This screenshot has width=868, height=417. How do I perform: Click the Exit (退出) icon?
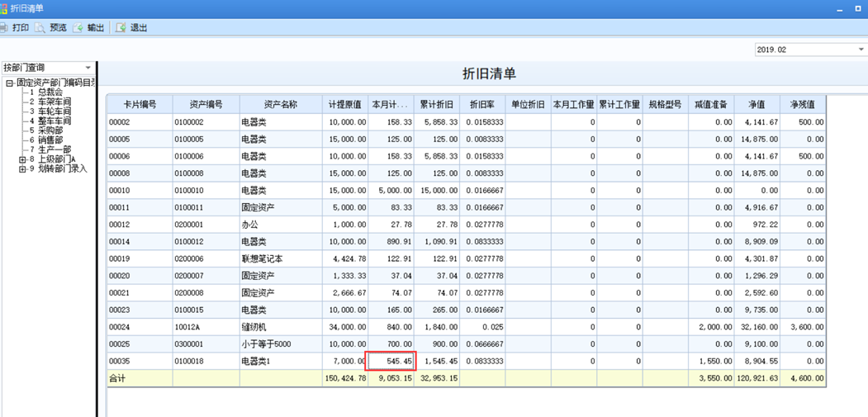pyautogui.click(x=121, y=28)
